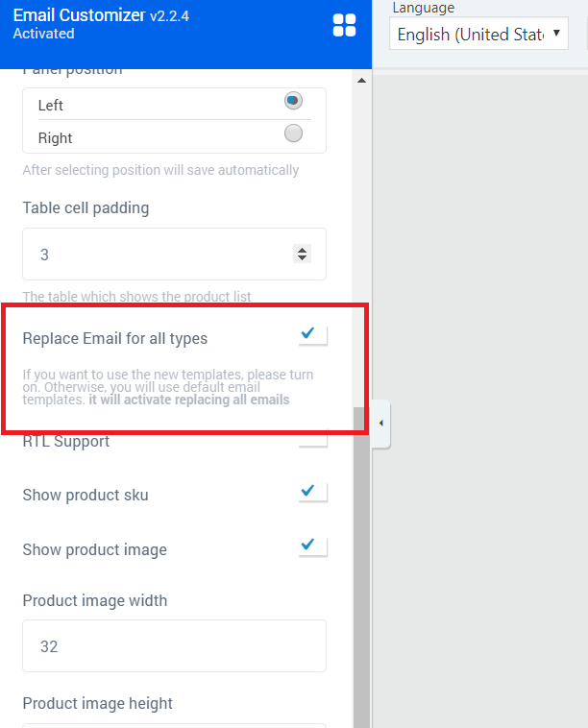Toggle the Show product image checkbox
This screenshot has height=728, width=588.
click(x=312, y=546)
